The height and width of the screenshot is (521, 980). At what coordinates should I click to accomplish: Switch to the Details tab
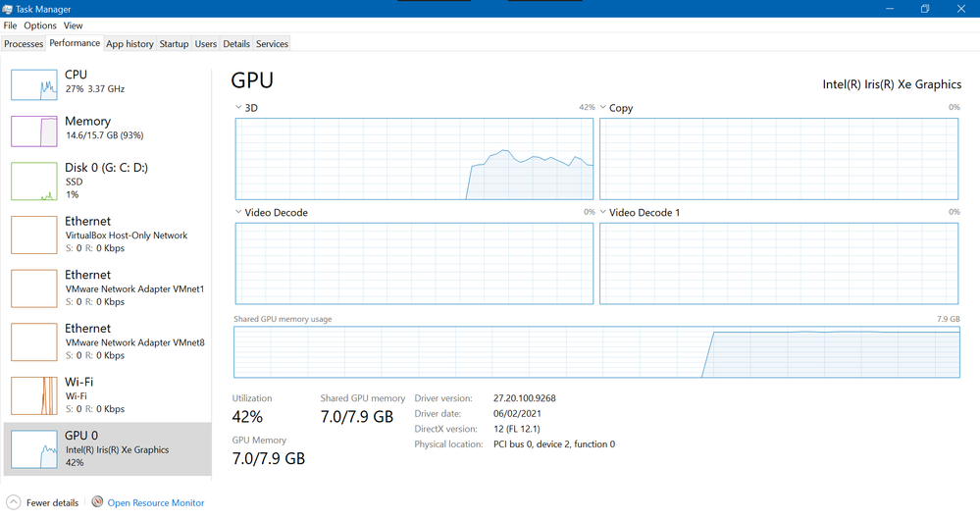pyautogui.click(x=236, y=44)
